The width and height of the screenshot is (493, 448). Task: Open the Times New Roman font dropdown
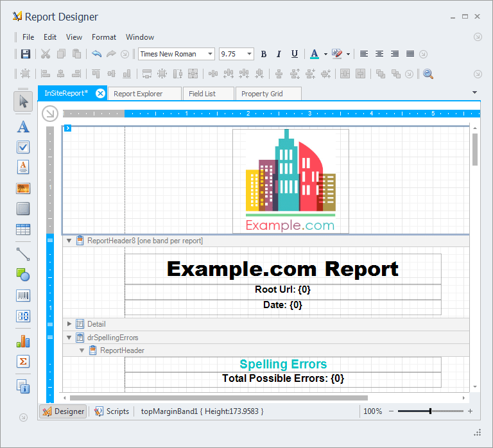(210, 54)
